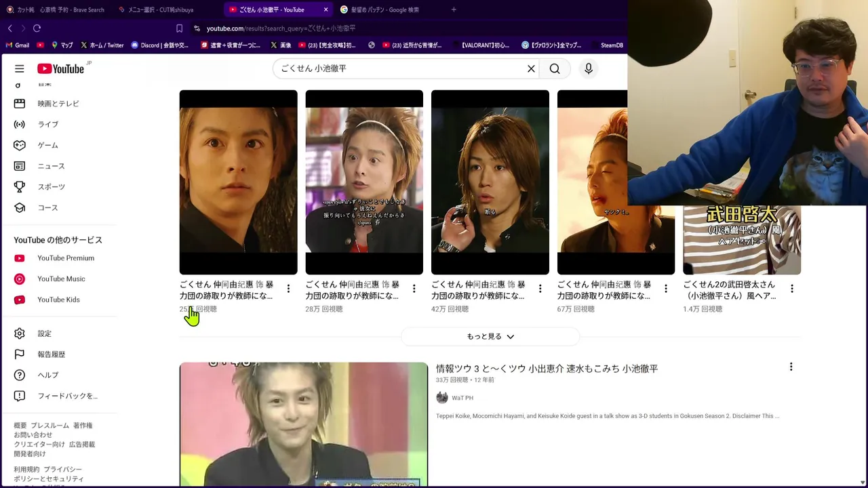Open お問い合わせ footer link
This screenshot has width=868, height=488.
point(33,435)
